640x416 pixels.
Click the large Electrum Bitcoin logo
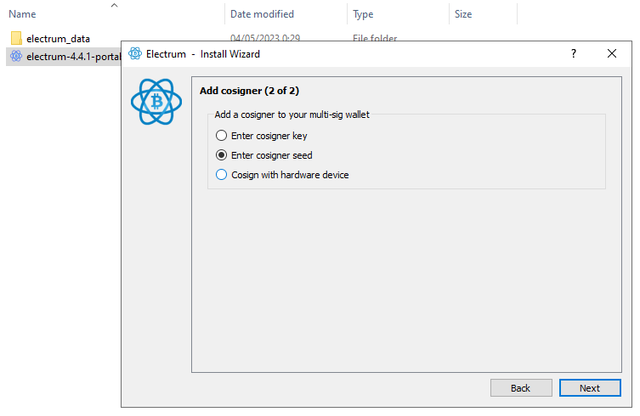pyautogui.click(x=156, y=102)
